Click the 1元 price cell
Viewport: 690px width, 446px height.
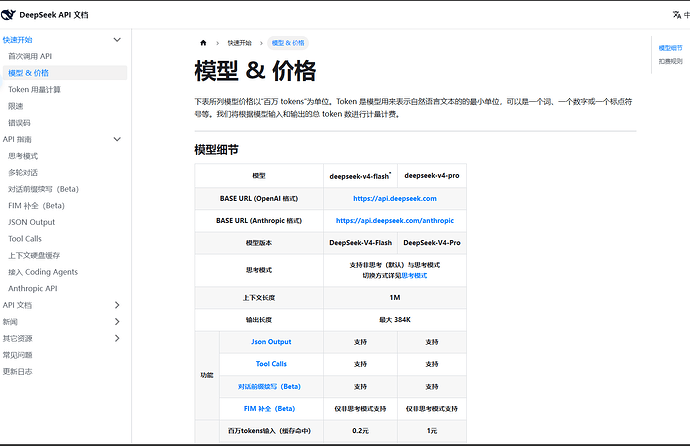432,431
